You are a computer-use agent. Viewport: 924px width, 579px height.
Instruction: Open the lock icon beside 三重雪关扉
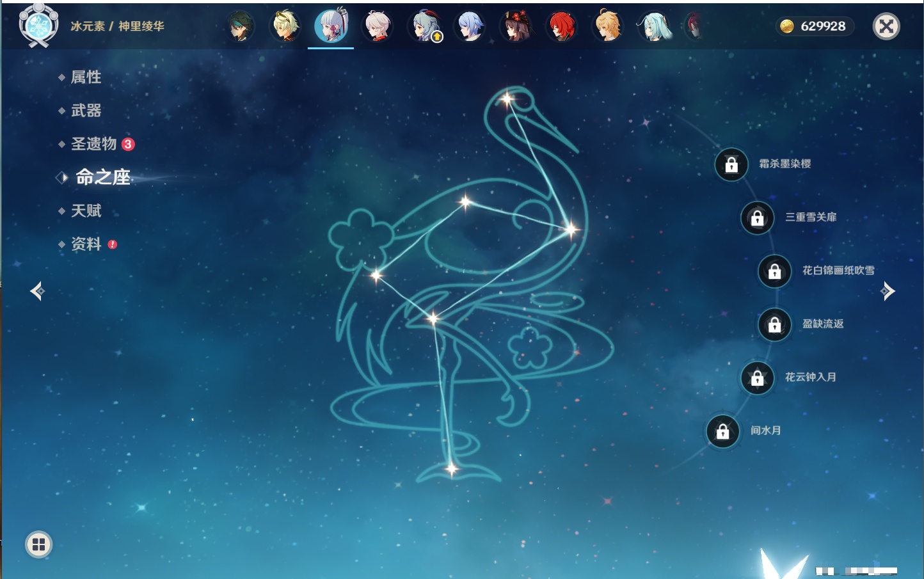coord(757,218)
